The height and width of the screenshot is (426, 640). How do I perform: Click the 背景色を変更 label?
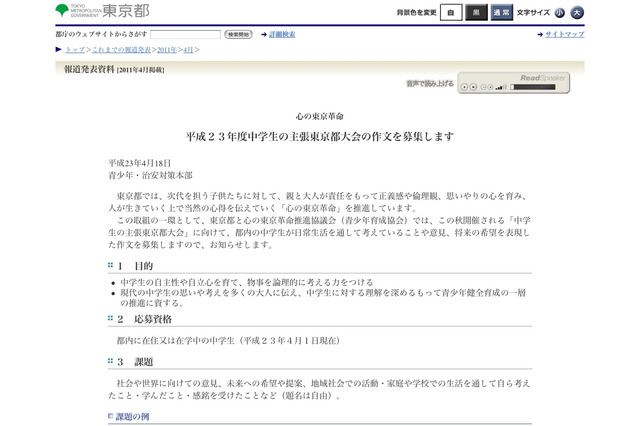click(416, 13)
